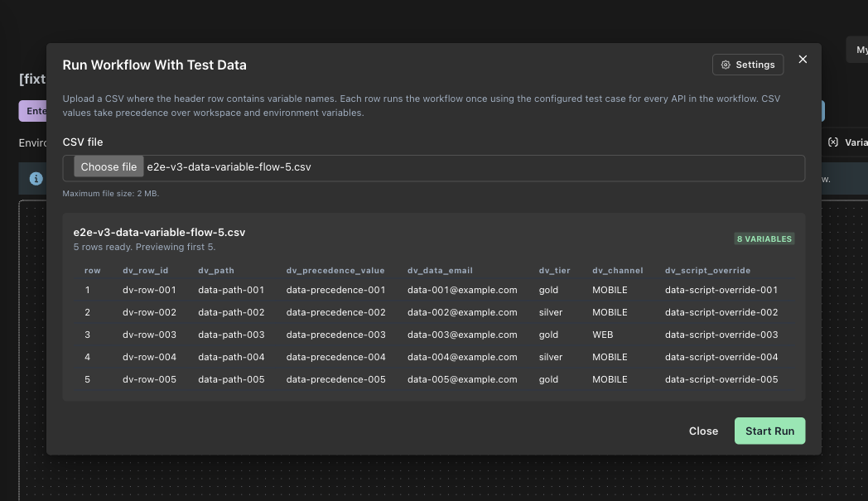Click the Start Run button

tap(769, 431)
